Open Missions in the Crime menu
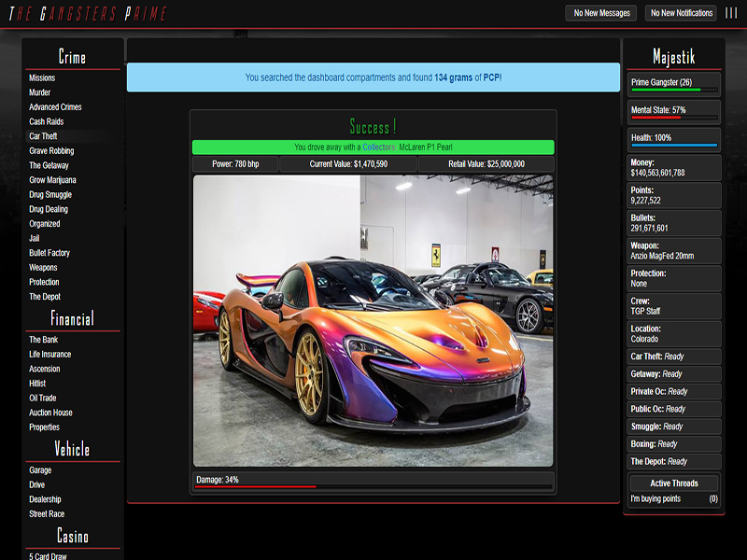 42,77
